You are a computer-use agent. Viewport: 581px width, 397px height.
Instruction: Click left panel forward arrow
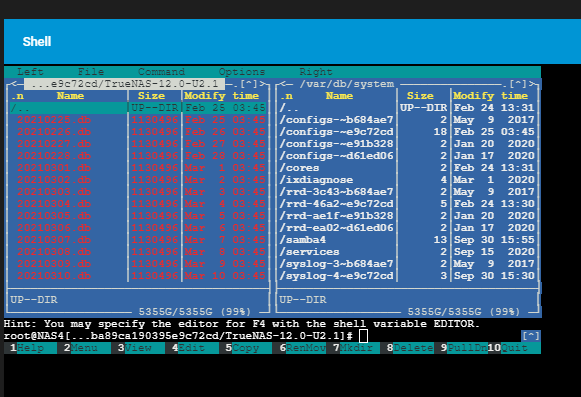pyautogui.click(x=262, y=84)
